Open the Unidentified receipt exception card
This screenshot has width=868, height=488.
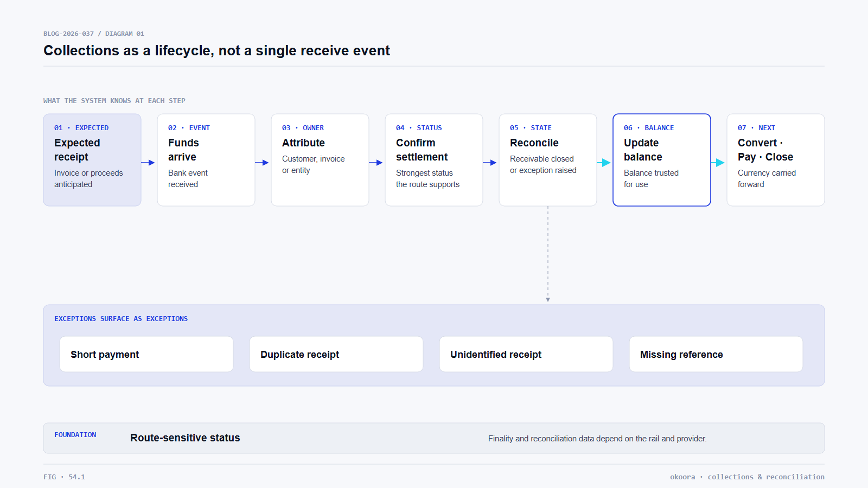tap(526, 354)
